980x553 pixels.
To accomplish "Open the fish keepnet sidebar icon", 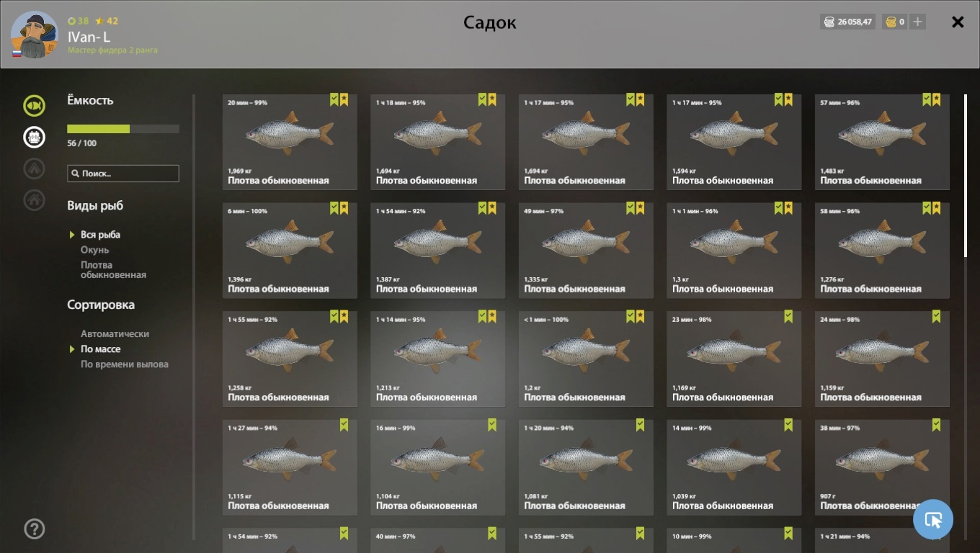I will click(34, 106).
